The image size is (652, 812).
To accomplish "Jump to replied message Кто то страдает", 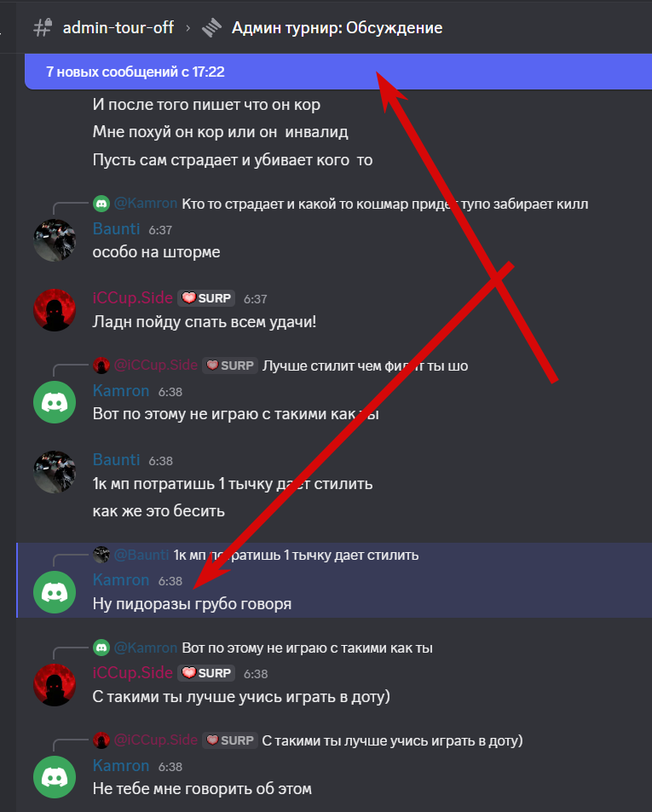I will coord(384,204).
